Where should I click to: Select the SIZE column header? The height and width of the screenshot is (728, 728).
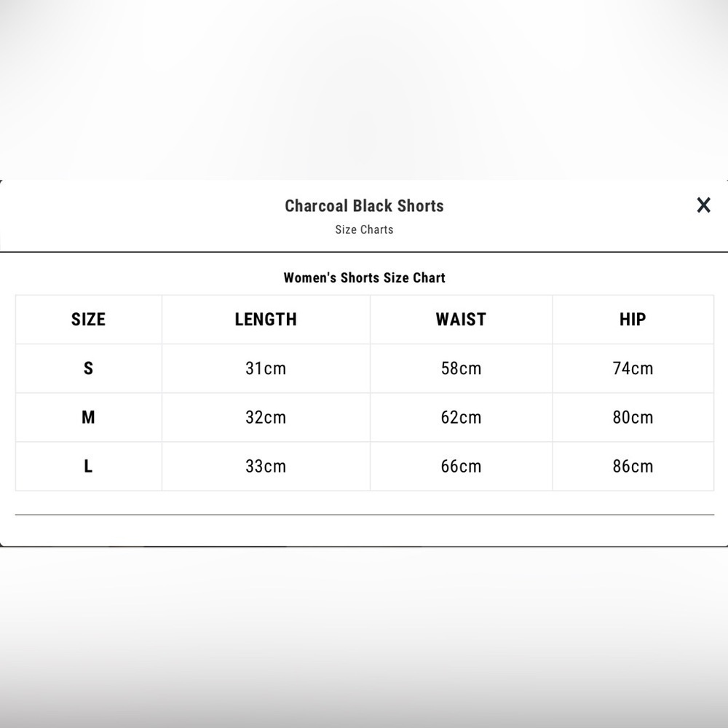(x=88, y=320)
